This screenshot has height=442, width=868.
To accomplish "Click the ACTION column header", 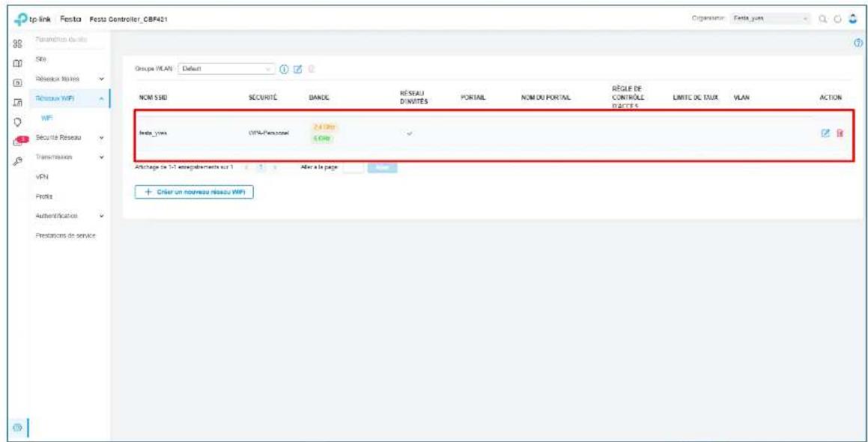I will click(831, 97).
